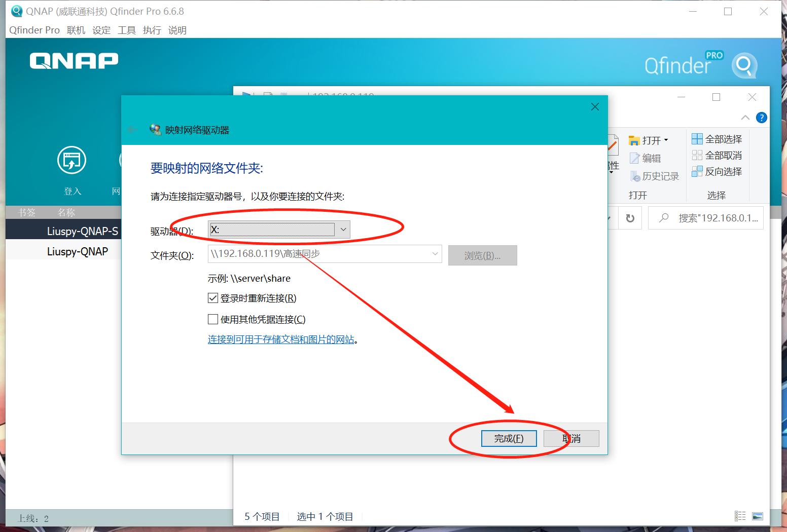Click the 全部取消 (Select none) icon
The height and width of the screenshot is (532, 787).
click(717, 155)
